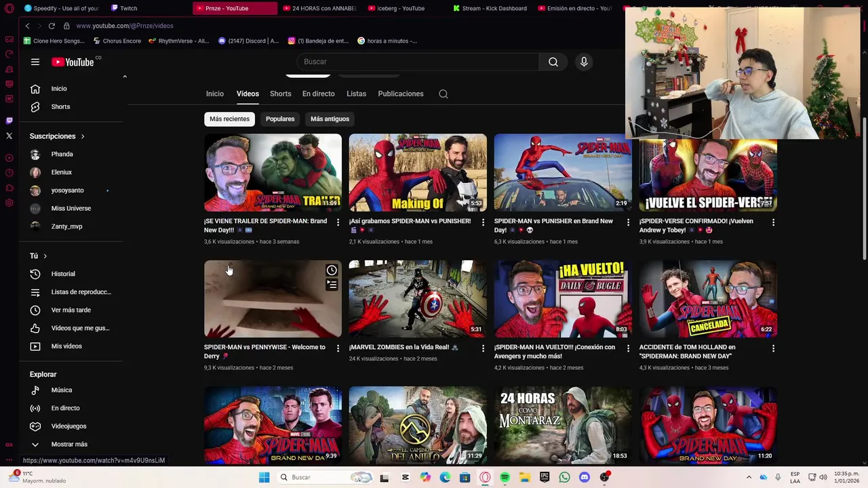The image size is (868, 488).
Task: Play the Spider-Man trailer thumbnail with Hulk
Action: (x=273, y=173)
